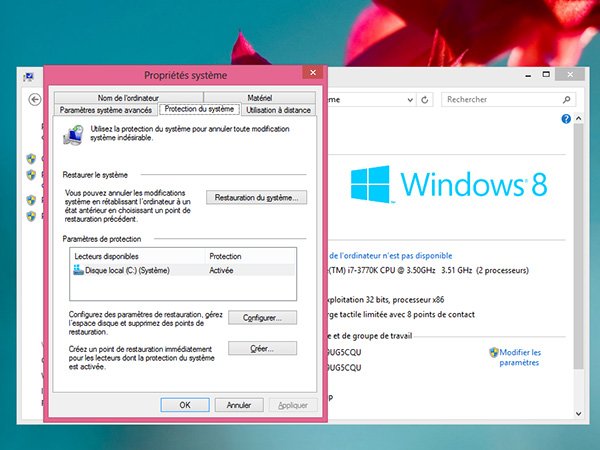The image size is (600, 450).
Task: Click the Windows 8 logo
Action: coord(449,184)
